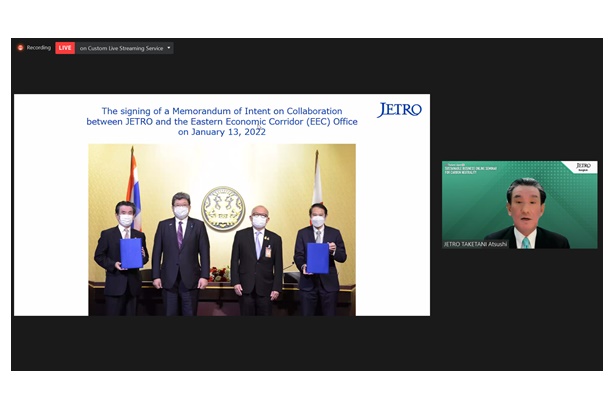Click the slide title about Memorandum of Intent
This screenshot has width=615, height=410.
222,121
